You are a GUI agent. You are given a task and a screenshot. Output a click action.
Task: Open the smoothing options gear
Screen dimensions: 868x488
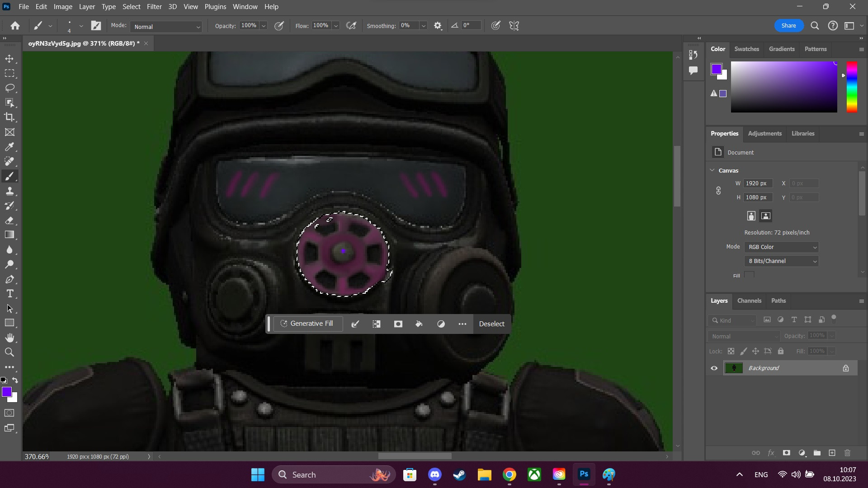pos(438,26)
